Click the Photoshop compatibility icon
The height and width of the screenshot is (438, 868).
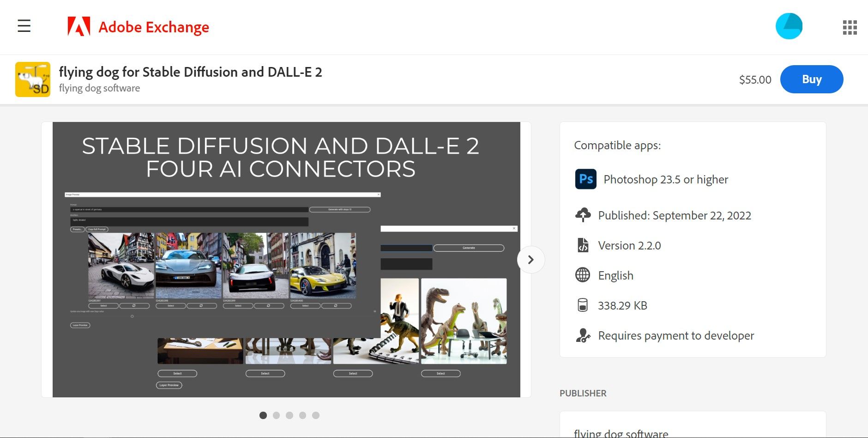[x=585, y=179]
